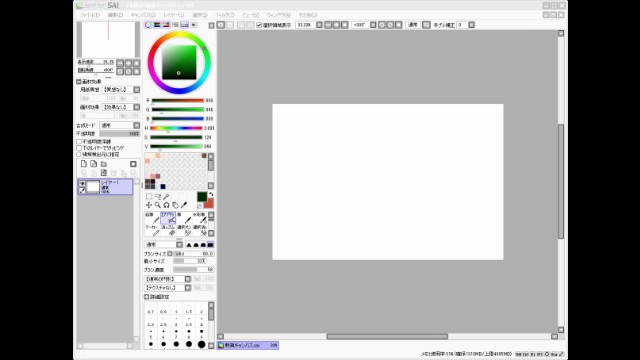The width and height of the screenshot is (640, 360).
Task: Hide Layer 1 with eye icon
Action: [x=82, y=184]
